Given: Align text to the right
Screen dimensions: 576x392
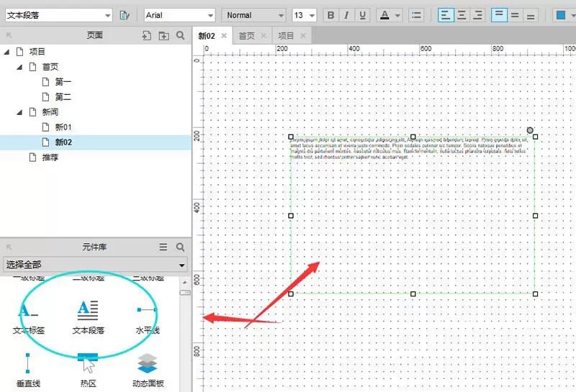Looking at the screenshot, I should pyautogui.click(x=477, y=15).
